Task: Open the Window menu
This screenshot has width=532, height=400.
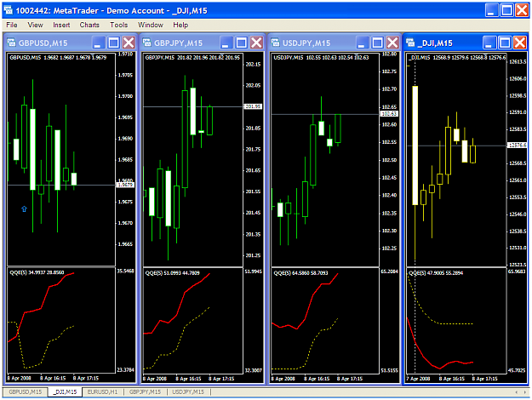Action: click(x=151, y=25)
